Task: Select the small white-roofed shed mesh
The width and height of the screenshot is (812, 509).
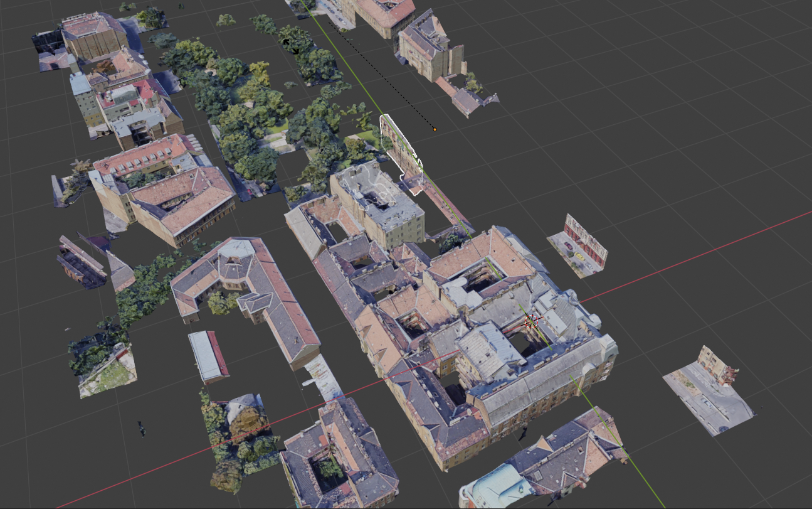Action: (209, 356)
